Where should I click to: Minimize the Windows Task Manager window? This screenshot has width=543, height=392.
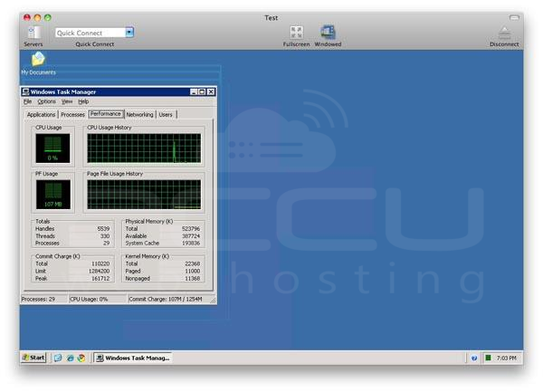tap(194, 91)
